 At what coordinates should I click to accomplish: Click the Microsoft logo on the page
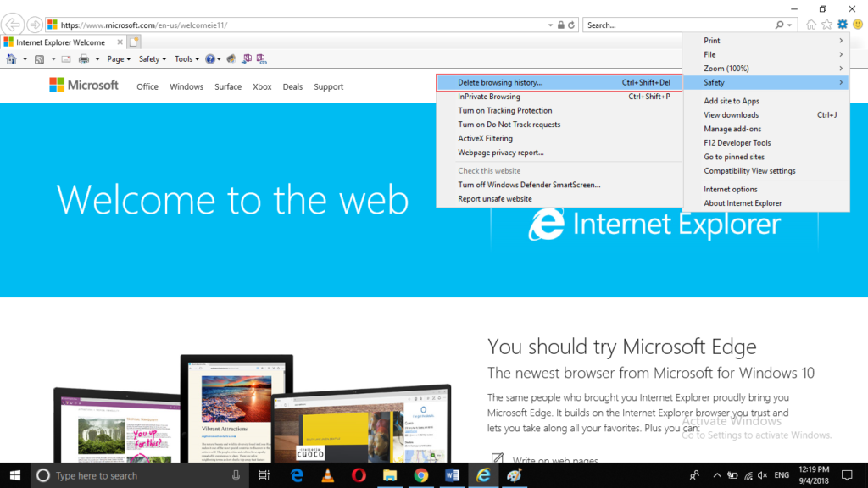[x=84, y=86]
